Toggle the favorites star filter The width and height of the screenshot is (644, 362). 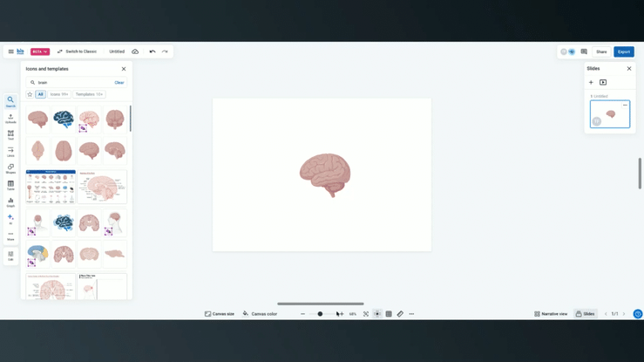[30, 94]
